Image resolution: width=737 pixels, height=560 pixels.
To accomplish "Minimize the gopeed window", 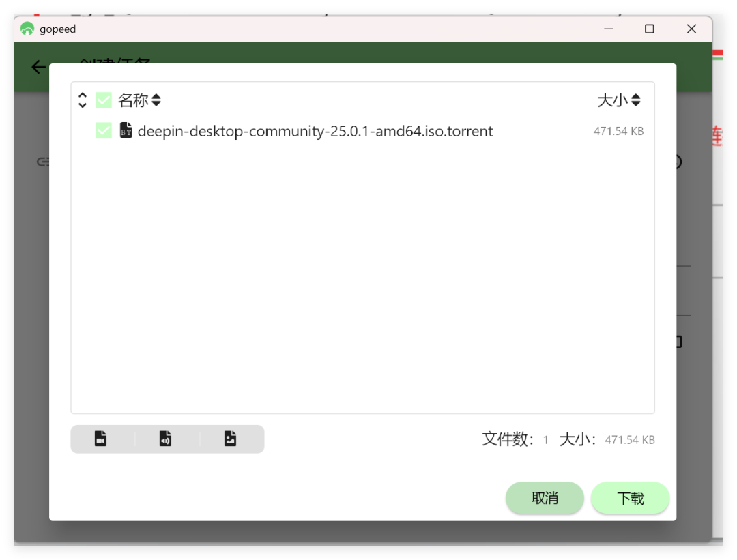I will [609, 29].
